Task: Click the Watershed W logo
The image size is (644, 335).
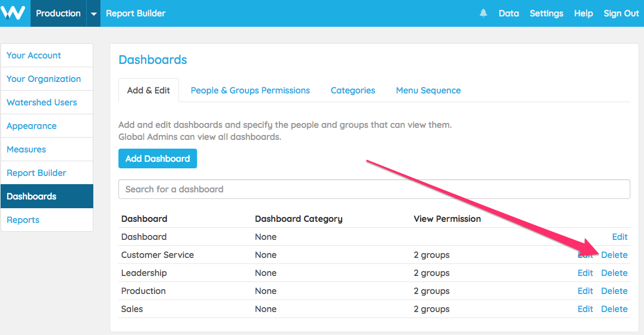Action: (13, 13)
